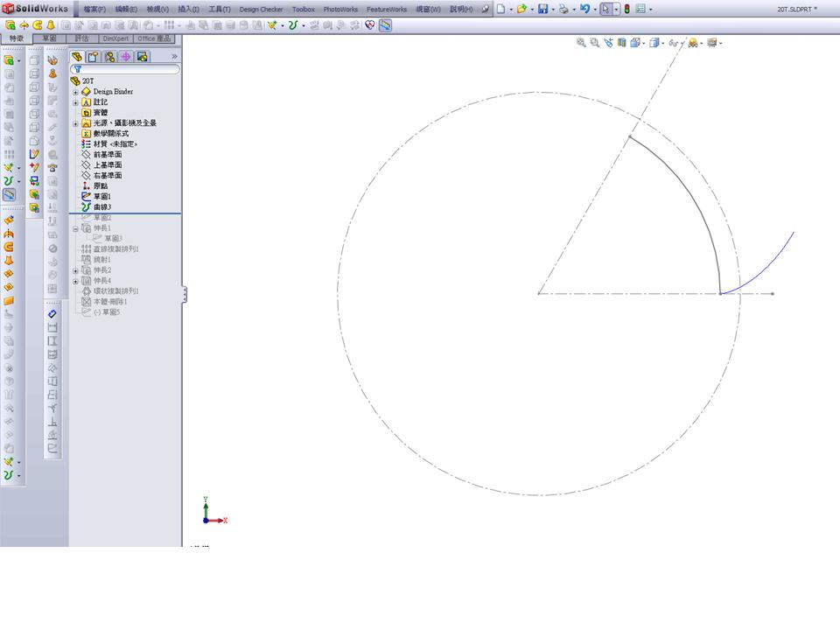Viewport: 840px width, 630px height.
Task: Open the 檔案(F) menu
Action: [94, 9]
